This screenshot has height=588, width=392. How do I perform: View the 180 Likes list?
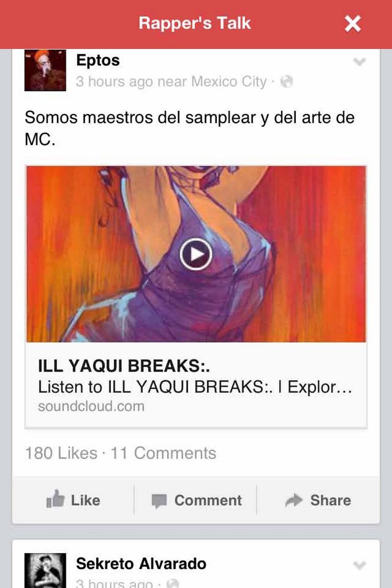[61, 453]
